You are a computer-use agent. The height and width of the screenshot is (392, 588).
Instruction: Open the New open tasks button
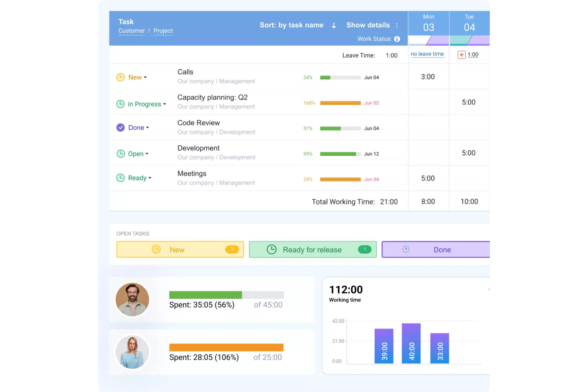[x=180, y=249]
